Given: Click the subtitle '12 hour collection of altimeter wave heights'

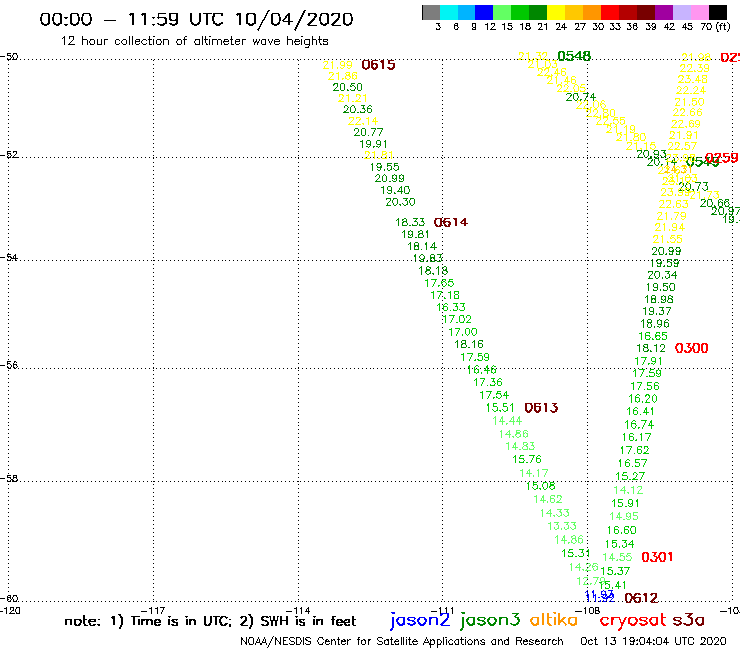Looking at the screenshot, I should (x=194, y=41).
